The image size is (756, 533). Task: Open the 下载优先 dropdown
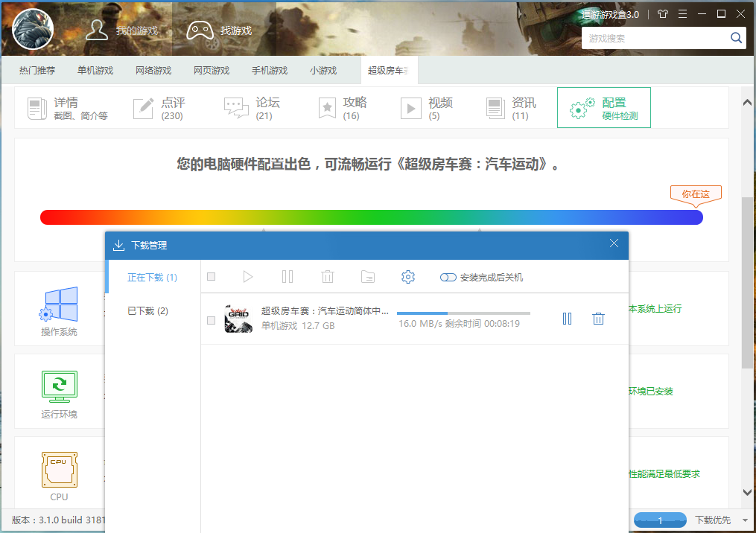[721, 520]
